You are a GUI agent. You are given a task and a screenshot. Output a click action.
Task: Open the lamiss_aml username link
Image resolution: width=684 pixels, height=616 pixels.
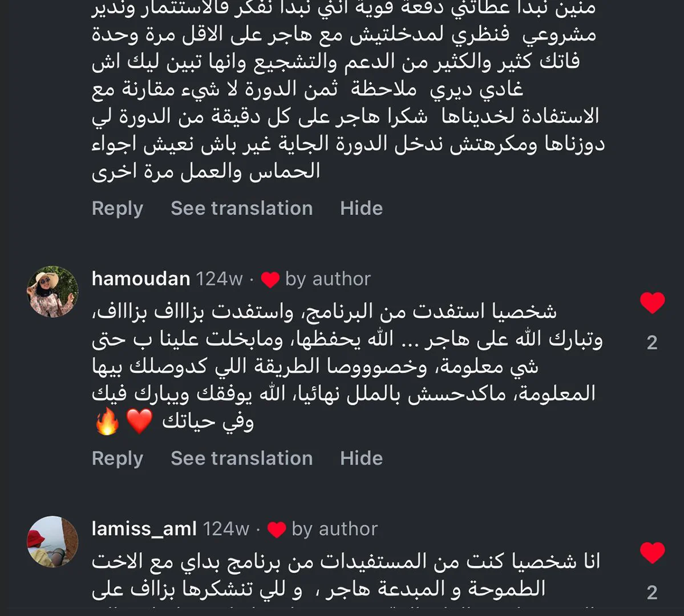coord(144,529)
